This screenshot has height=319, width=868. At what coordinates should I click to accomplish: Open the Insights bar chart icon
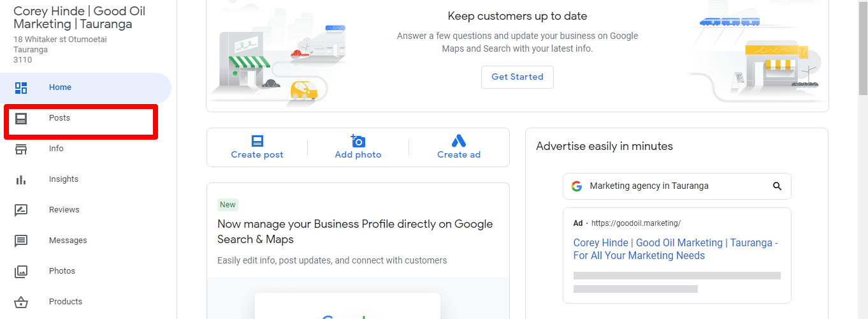(21, 180)
